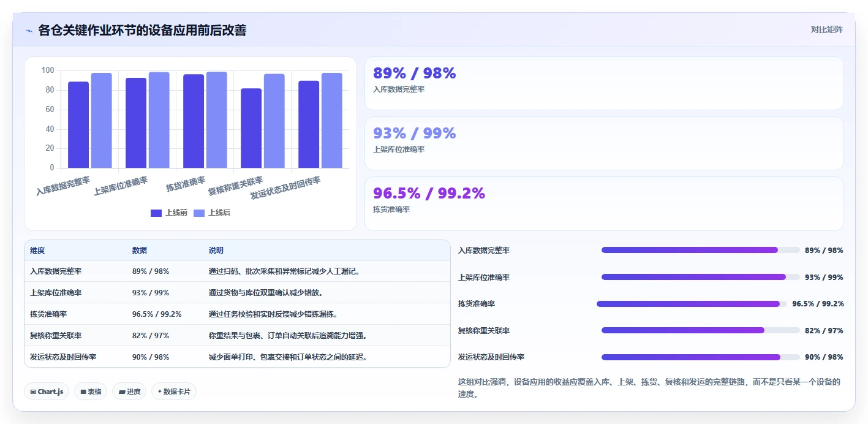
Task: Click the lightning icon beside the page title
Action: coord(29,31)
